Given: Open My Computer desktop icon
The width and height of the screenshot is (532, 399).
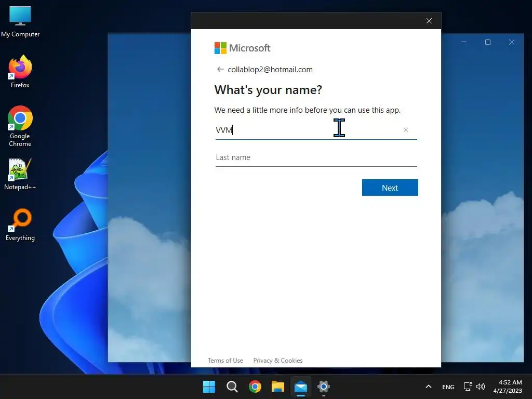Looking at the screenshot, I should pyautogui.click(x=20, y=22).
